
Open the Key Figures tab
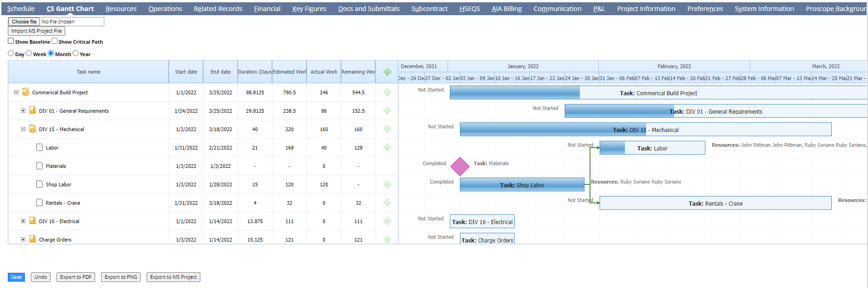(309, 9)
